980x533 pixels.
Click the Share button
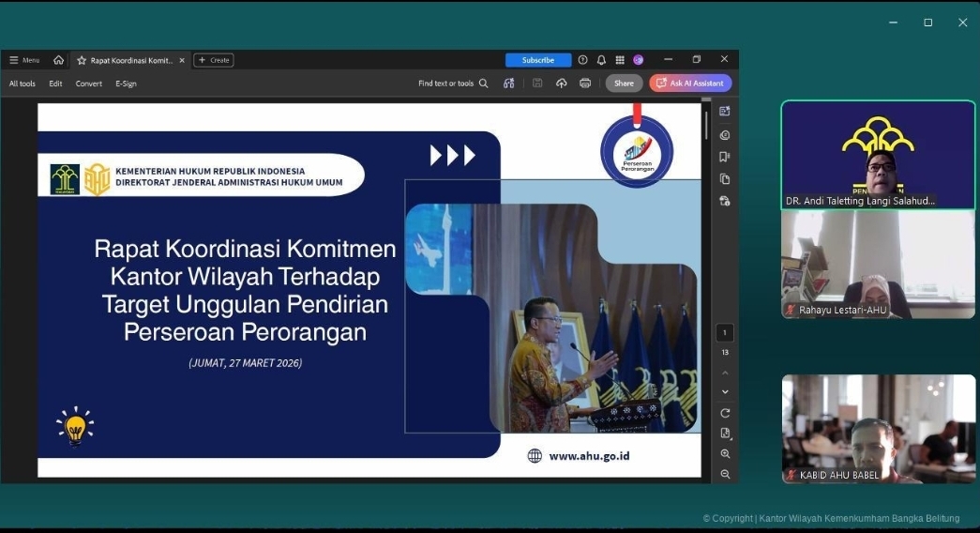[624, 84]
